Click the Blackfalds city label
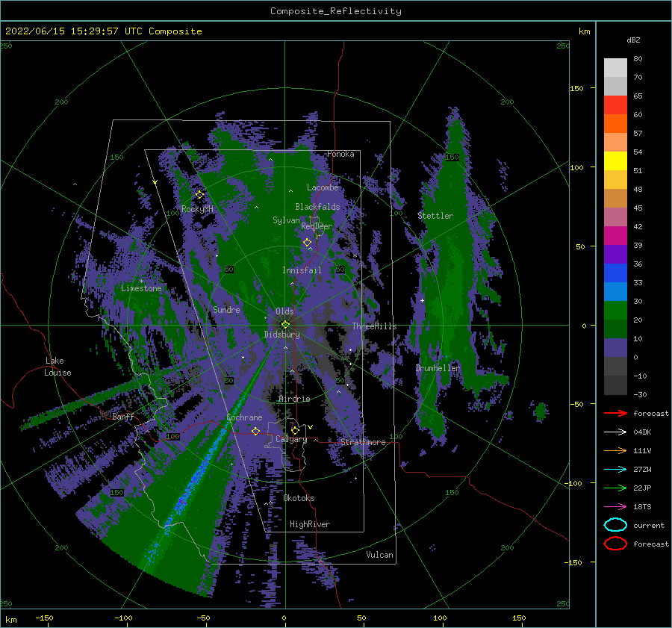Screen dimensions: 672x628 pos(317,207)
